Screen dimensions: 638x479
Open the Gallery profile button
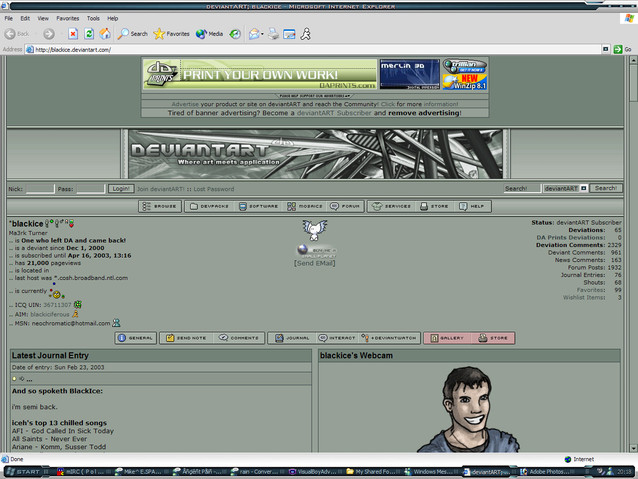(447, 338)
